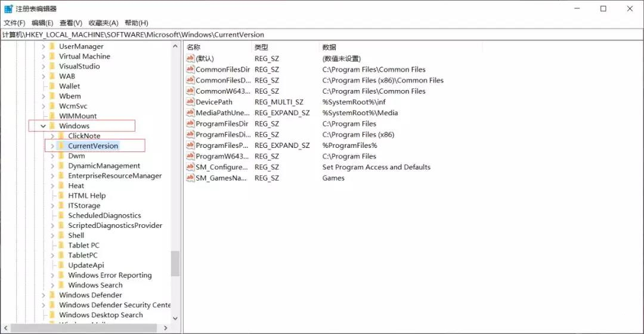
Task: Open the 收藏夹(A) menu
Action: (103, 23)
